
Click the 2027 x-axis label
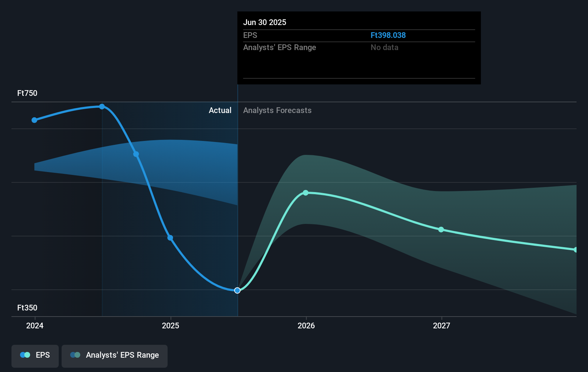(x=442, y=325)
